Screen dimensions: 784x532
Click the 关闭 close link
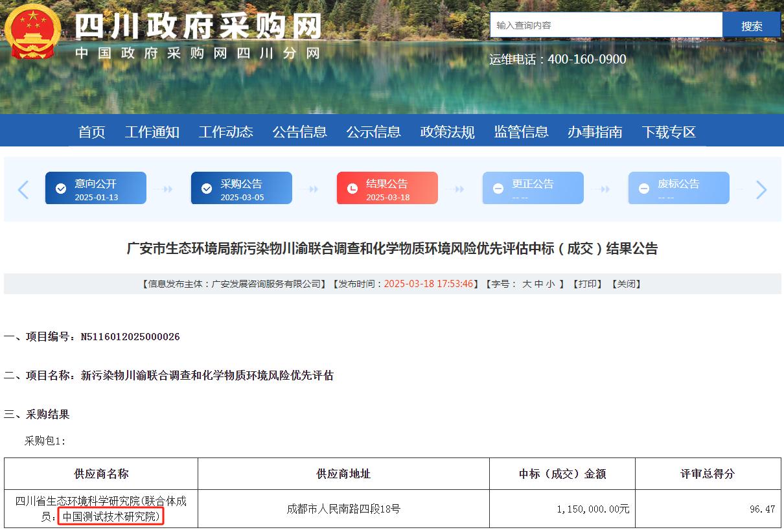point(627,284)
